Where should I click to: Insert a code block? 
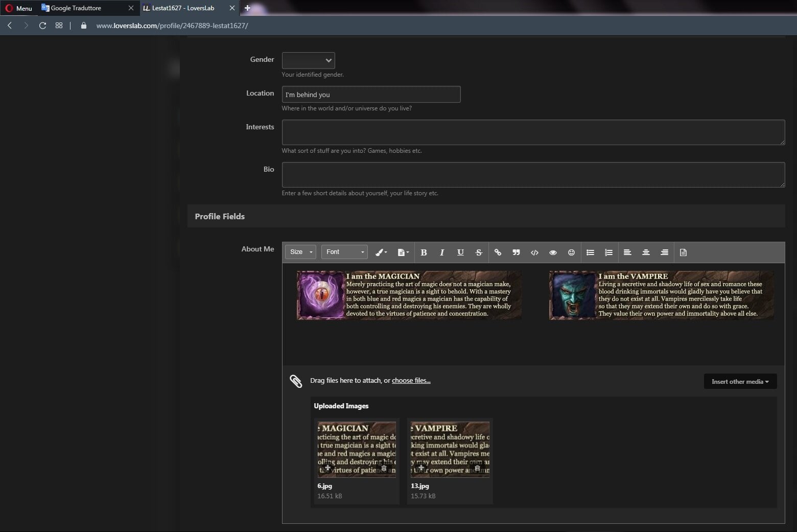(x=534, y=252)
